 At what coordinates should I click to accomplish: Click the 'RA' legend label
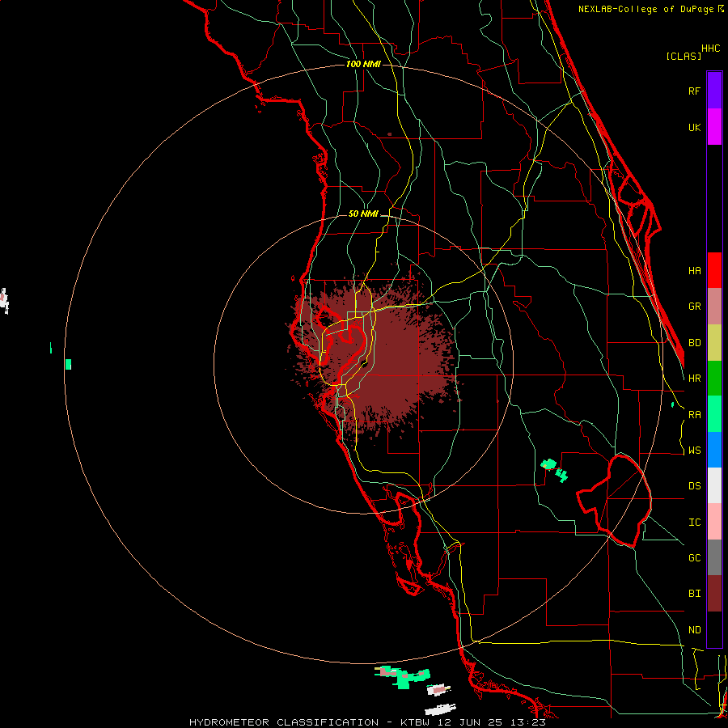(695, 415)
